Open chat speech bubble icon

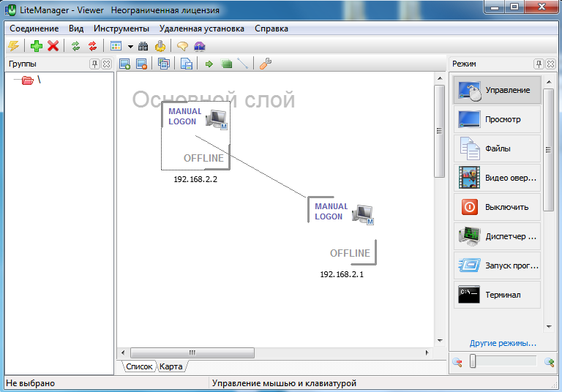click(x=182, y=46)
